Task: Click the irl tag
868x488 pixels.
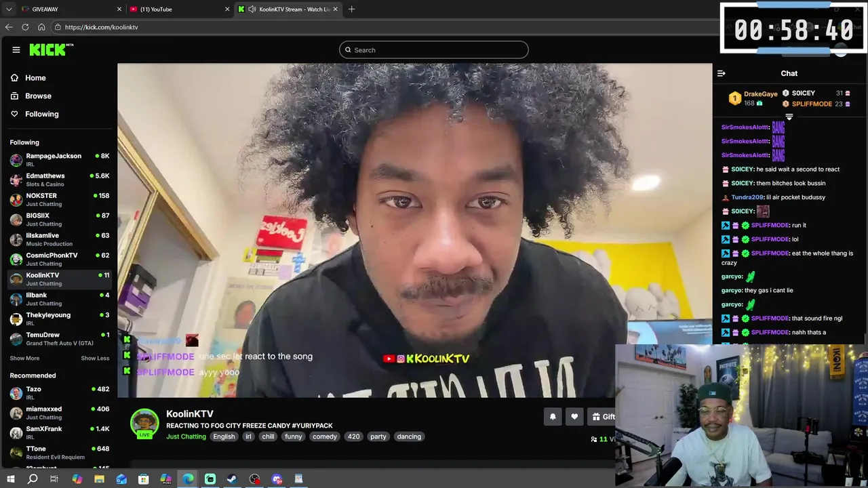Action: [x=248, y=436]
